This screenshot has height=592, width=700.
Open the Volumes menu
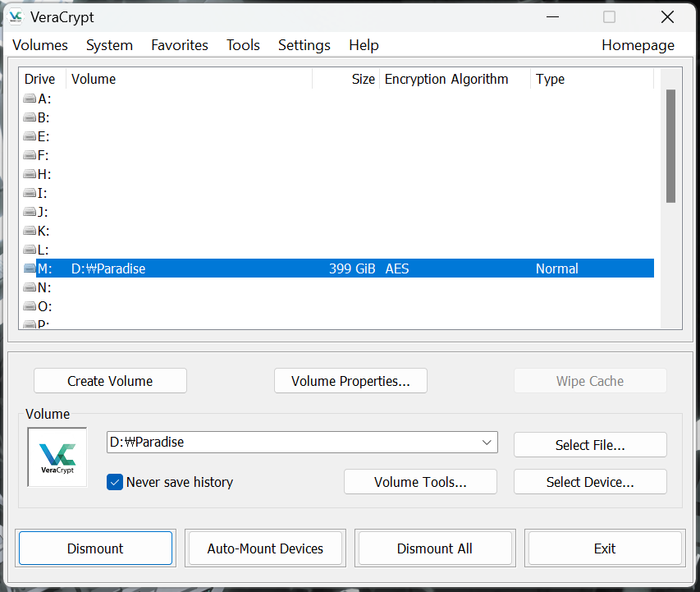(40, 45)
